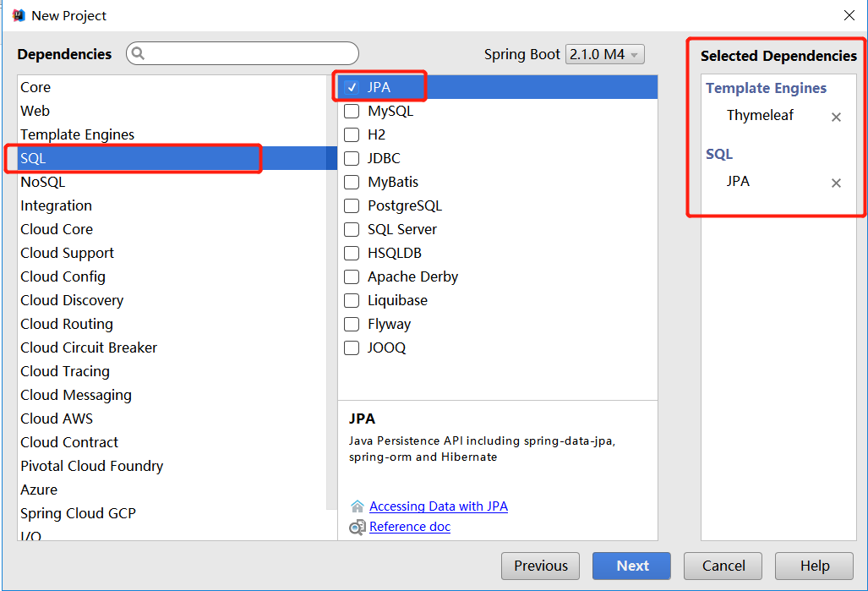The image size is (868, 591).
Task: Tick the MyBatis checkbox
Action: coord(352,182)
